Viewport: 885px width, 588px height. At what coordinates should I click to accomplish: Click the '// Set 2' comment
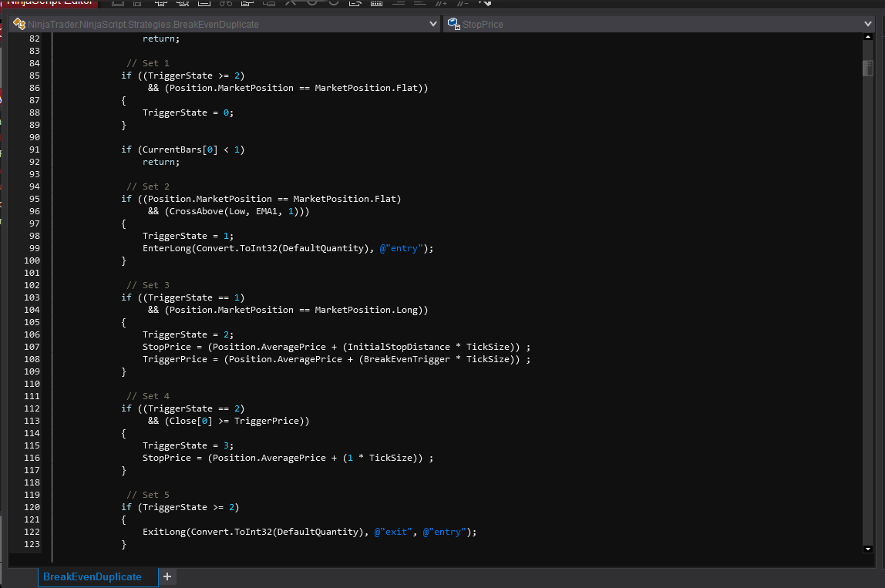[x=147, y=186]
